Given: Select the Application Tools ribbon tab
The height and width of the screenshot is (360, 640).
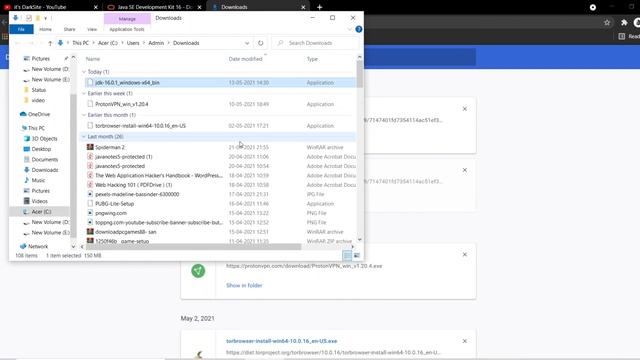Looking at the screenshot, I should tap(127, 29).
